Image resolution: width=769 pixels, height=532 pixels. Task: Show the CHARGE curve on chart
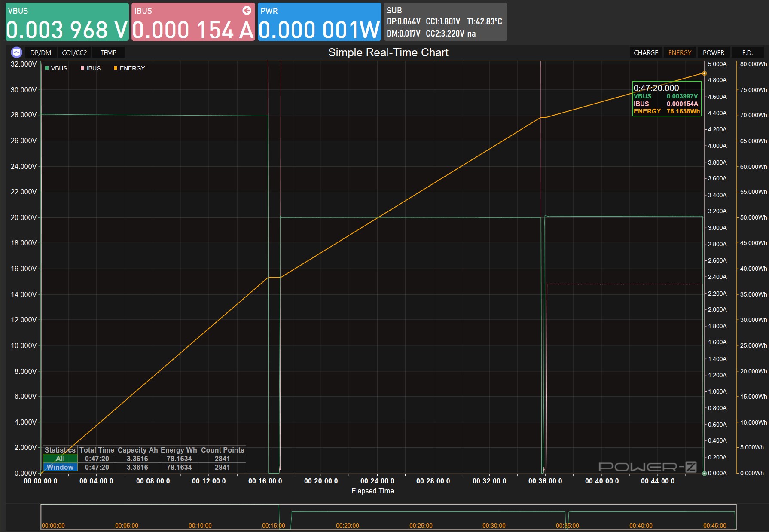[x=646, y=52]
